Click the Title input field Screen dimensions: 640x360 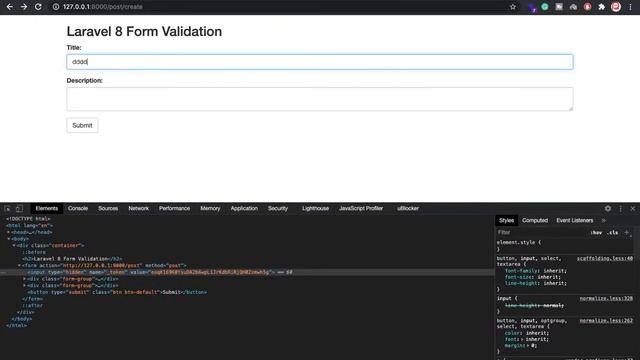(x=320, y=62)
